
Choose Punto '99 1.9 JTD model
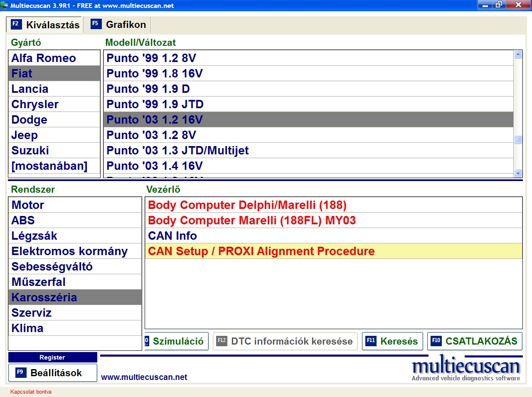click(308, 104)
